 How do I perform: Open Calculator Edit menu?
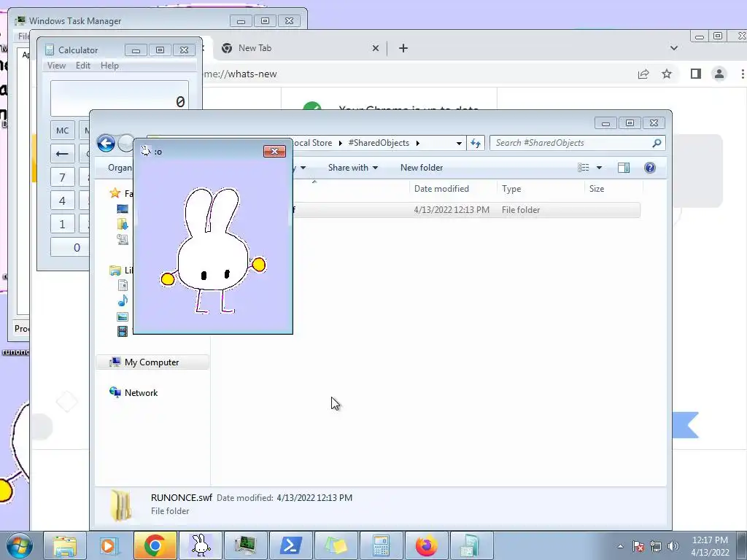83,66
